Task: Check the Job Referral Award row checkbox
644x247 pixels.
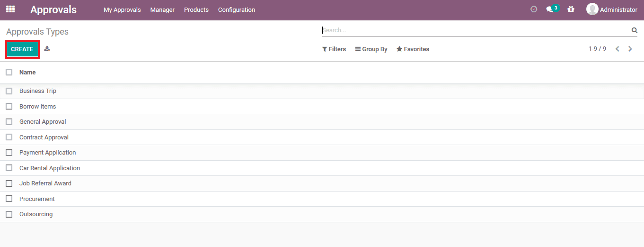Action: click(9, 183)
